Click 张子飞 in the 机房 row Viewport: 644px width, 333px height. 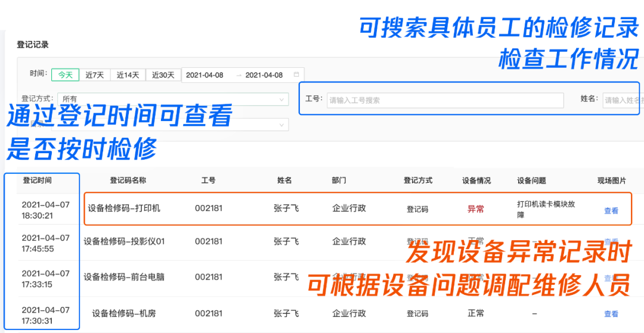coord(286,314)
